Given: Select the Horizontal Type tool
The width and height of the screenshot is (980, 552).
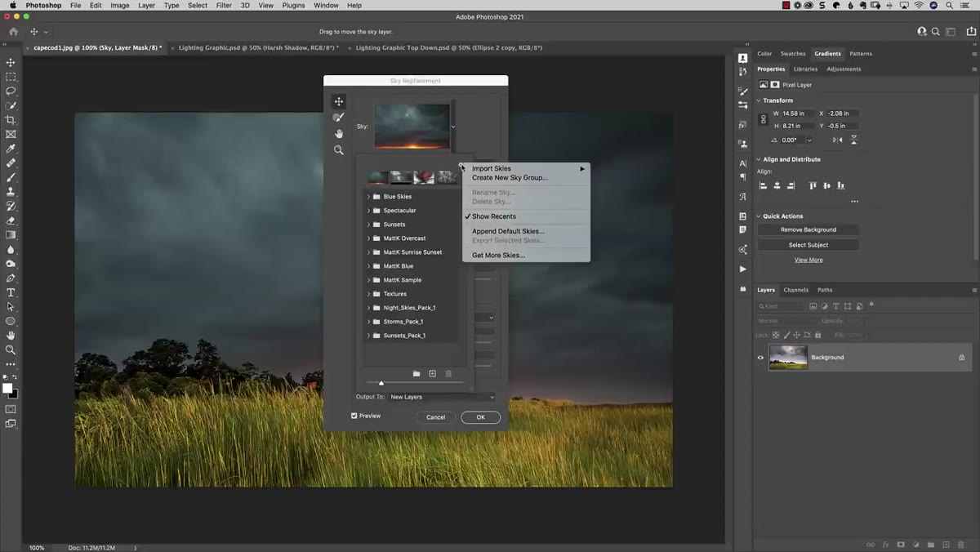Looking at the screenshot, I should point(11,292).
